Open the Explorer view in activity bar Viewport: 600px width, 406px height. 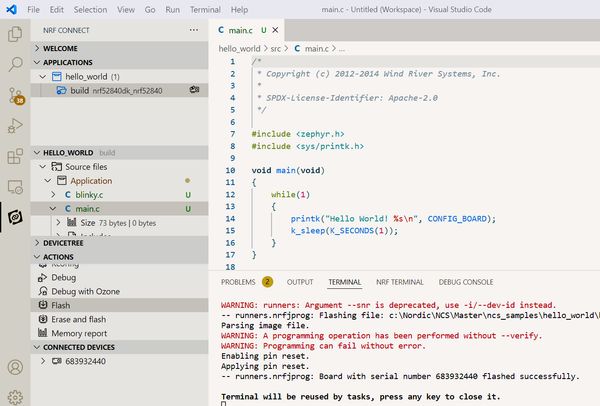pos(15,34)
